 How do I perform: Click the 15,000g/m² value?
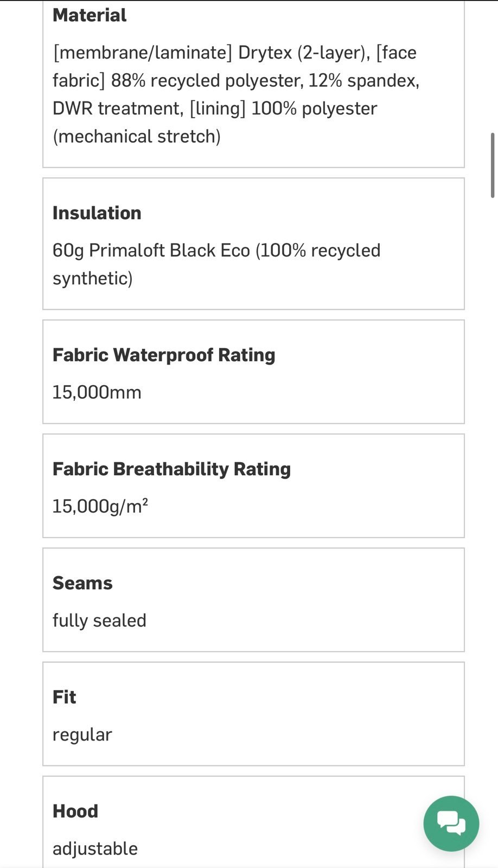pos(100,506)
